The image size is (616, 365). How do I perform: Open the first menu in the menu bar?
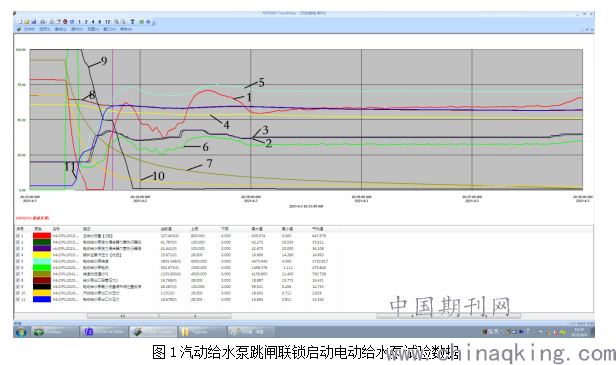pos(29,29)
